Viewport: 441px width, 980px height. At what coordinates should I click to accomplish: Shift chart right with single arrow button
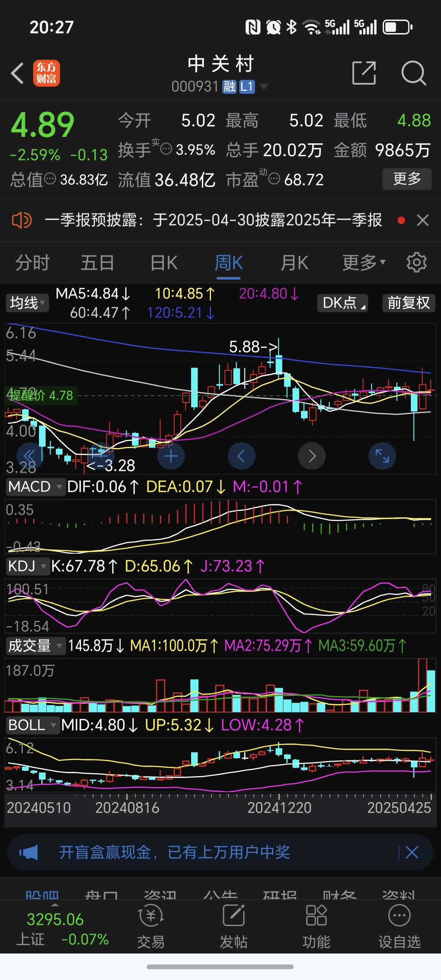[312, 456]
